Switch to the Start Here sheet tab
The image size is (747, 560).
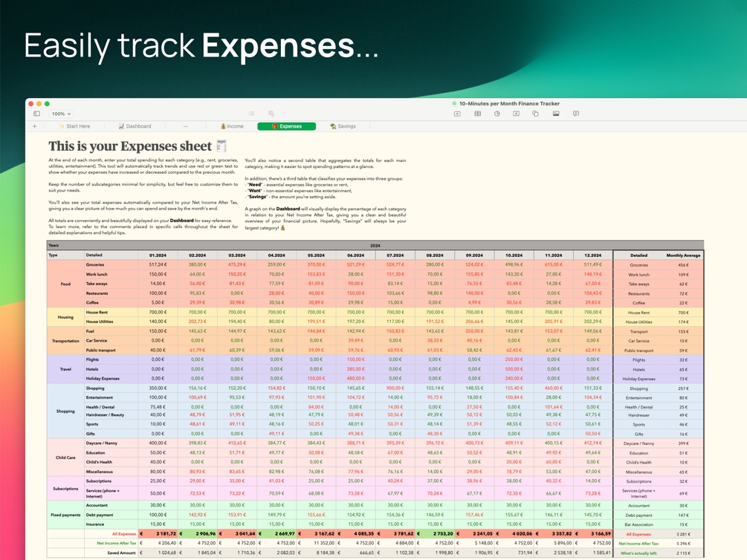[x=74, y=126]
